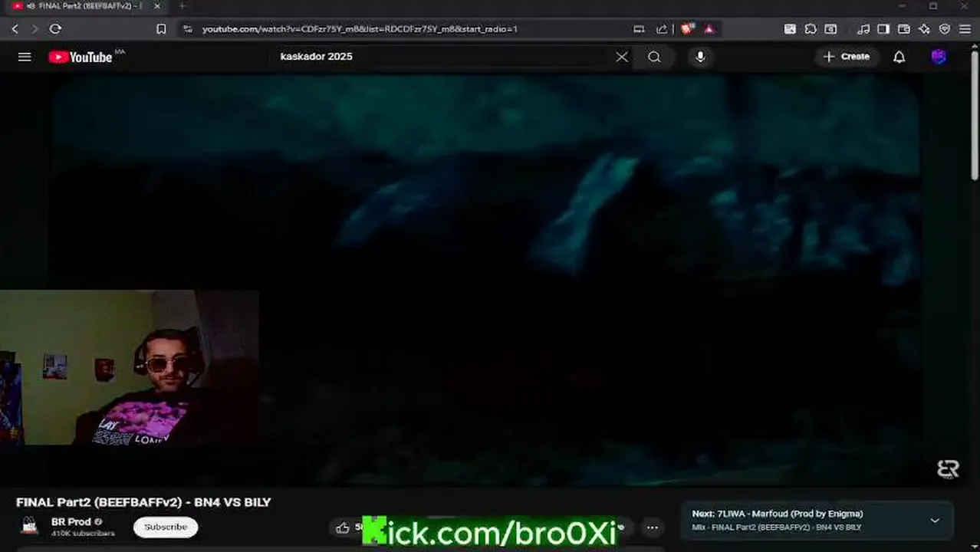Open the media control music note icon
The image size is (980, 552).
[863, 29]
